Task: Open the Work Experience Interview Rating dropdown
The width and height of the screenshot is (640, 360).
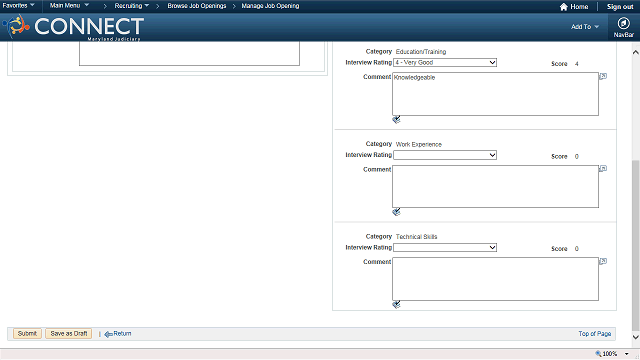Action: (x=445, y=155)
